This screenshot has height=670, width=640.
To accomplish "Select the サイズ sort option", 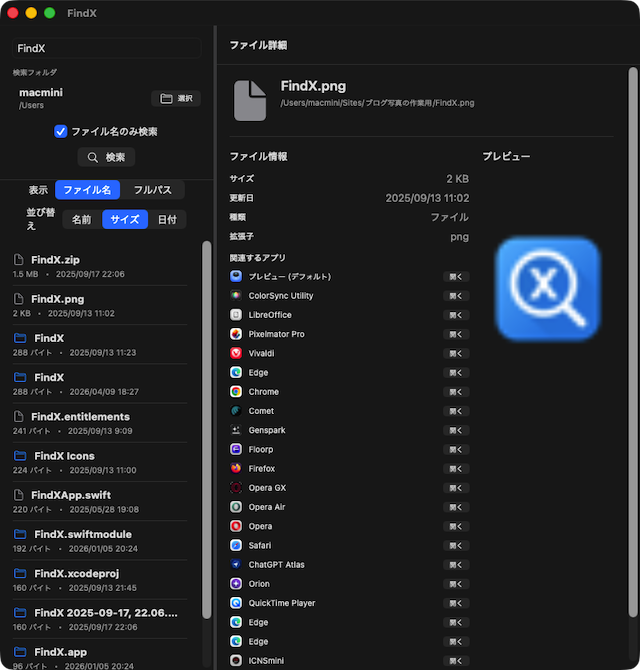I will [x=125, y=219].
